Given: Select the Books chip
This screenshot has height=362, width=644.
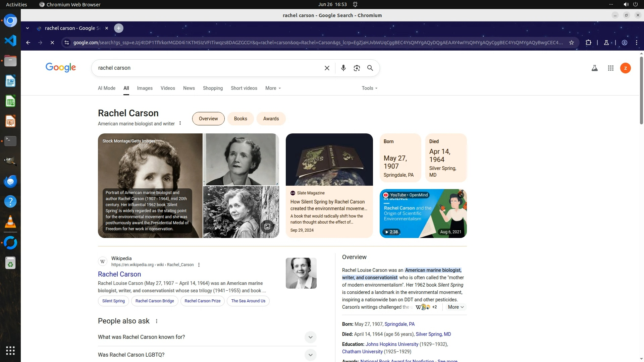Looking at the screenshot, I should click(x=240, y=119).
